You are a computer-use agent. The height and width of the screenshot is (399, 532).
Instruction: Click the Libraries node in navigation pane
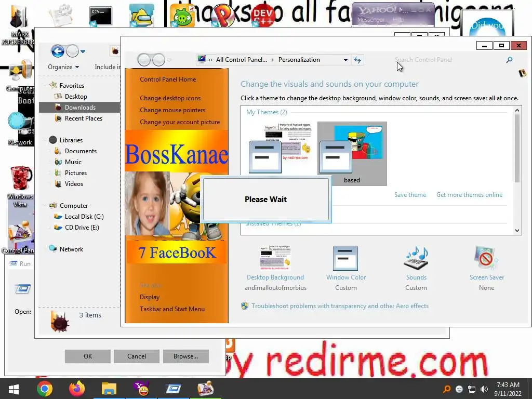(71, 140)
